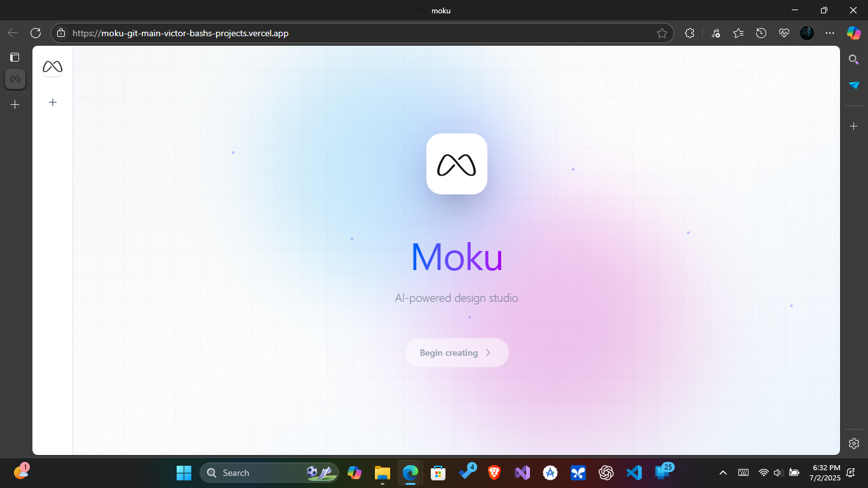Switch to the moku tab
This screenshot has width=868, height=488.
15,79
